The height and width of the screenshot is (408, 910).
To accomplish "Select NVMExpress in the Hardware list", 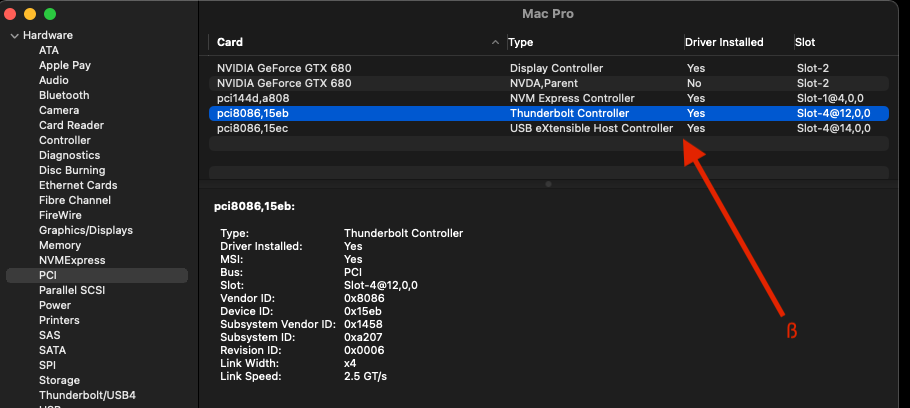I will (71, 260).
